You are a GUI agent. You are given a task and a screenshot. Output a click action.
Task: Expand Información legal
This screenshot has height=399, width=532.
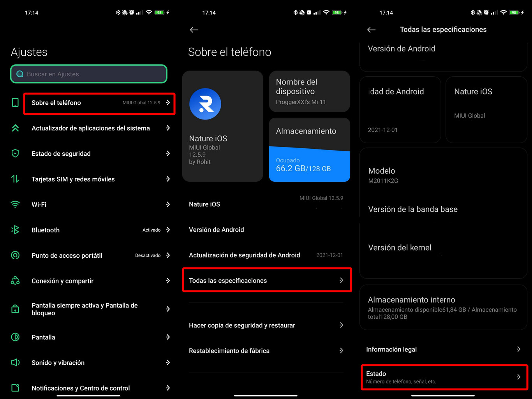(443, 349)
